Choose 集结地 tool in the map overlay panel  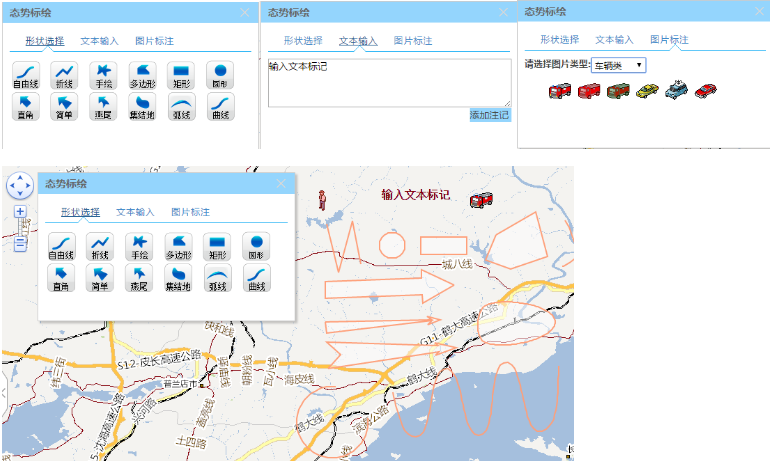point(178,278)
